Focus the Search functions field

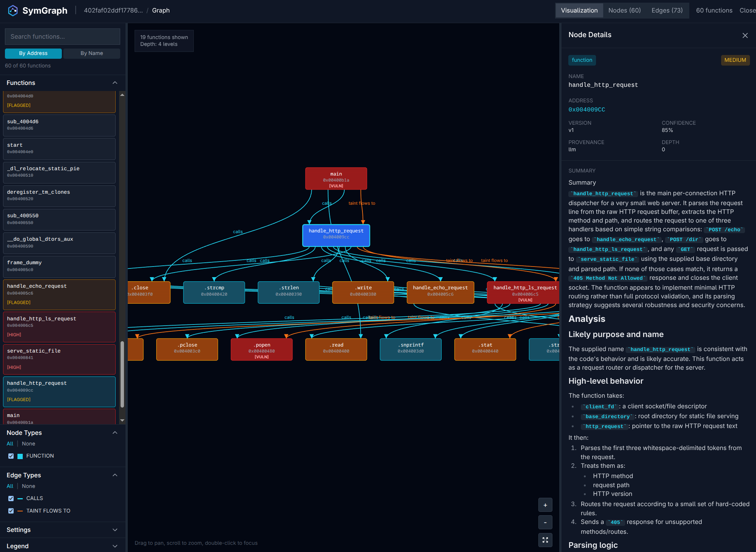63,37
